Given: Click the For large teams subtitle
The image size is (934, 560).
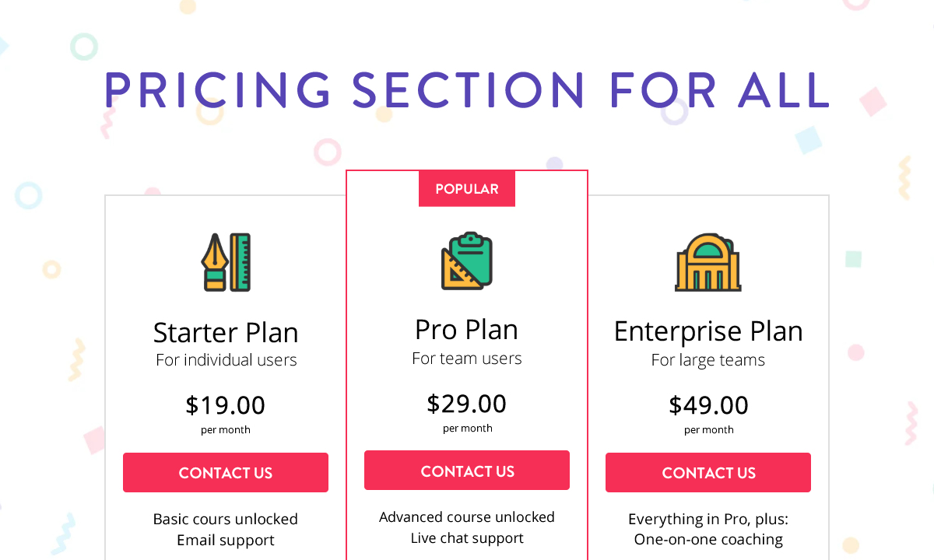Looking at the screenshot, I should click(708, 359).
